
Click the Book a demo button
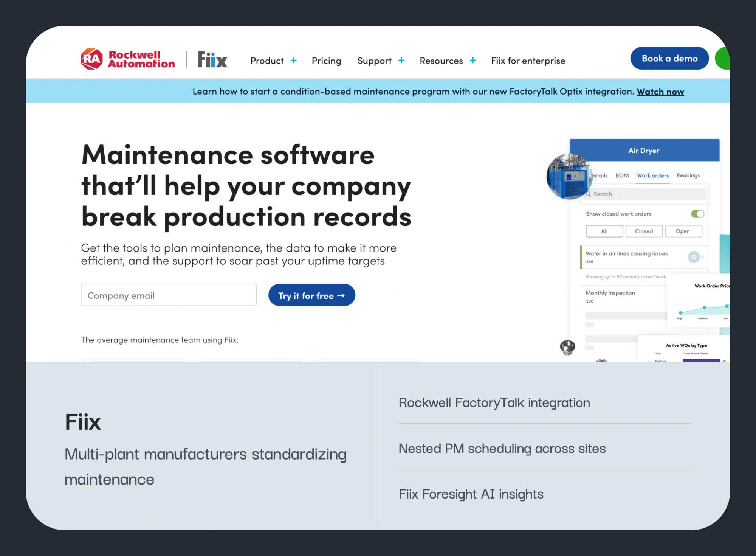pyautogui.click(x=669, y=58)
